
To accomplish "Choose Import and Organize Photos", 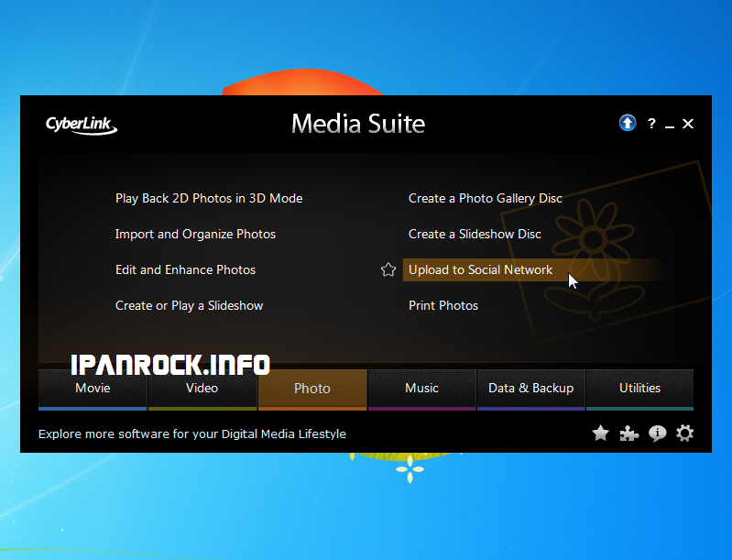I will point(196,234).
